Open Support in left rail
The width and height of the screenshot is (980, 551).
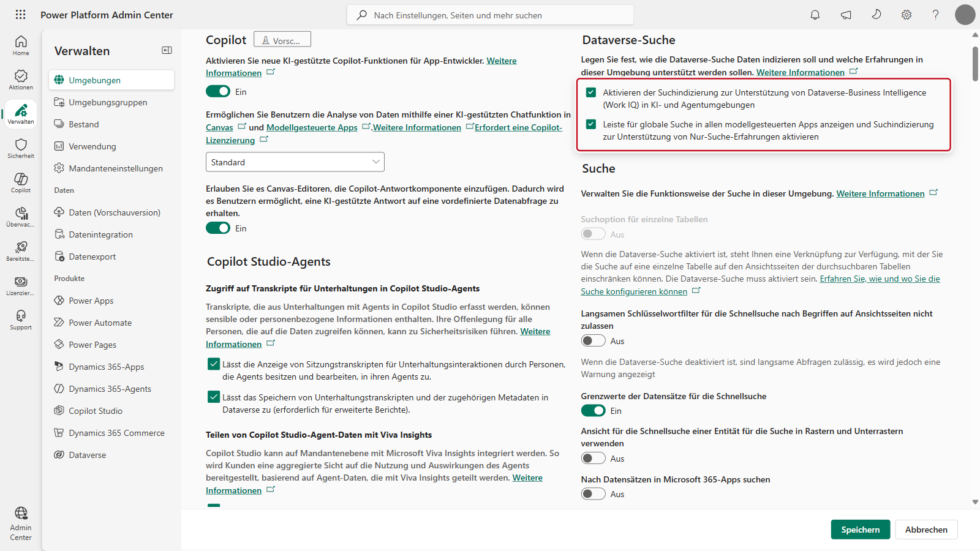21,320
